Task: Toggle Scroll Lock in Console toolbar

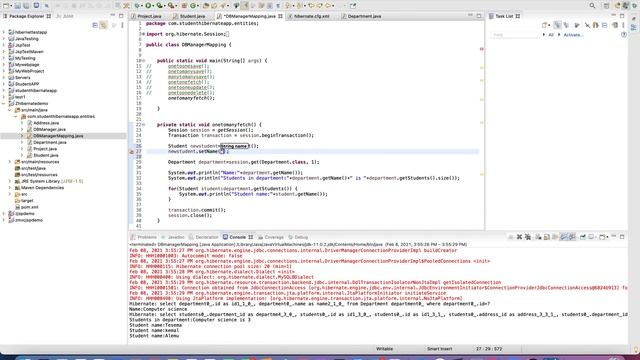Action: tap(547, 237)
